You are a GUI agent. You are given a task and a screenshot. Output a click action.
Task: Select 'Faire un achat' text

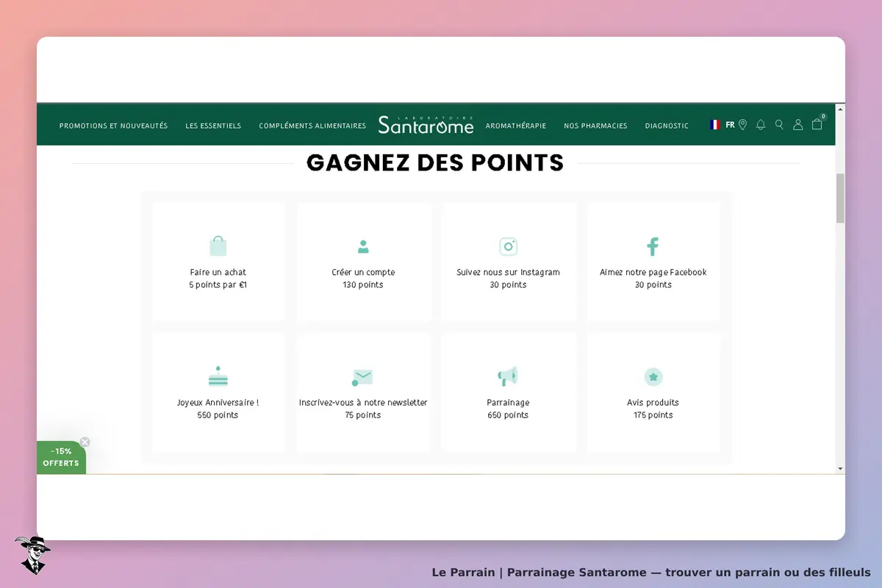[218, 272]
